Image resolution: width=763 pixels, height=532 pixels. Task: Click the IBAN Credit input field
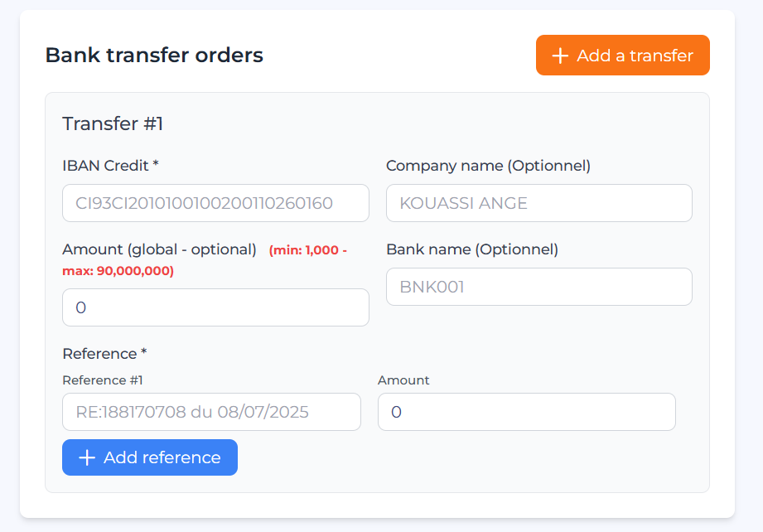215,203
